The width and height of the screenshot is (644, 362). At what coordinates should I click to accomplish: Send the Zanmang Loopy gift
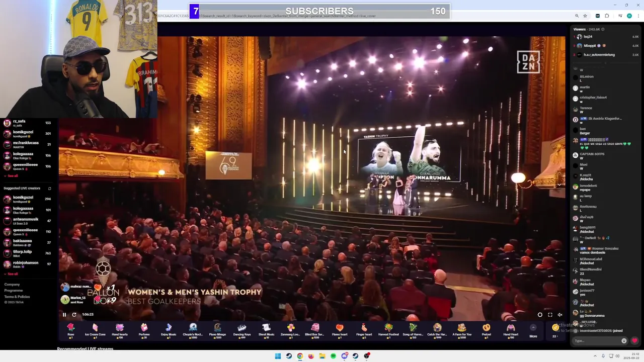point(290,330)
